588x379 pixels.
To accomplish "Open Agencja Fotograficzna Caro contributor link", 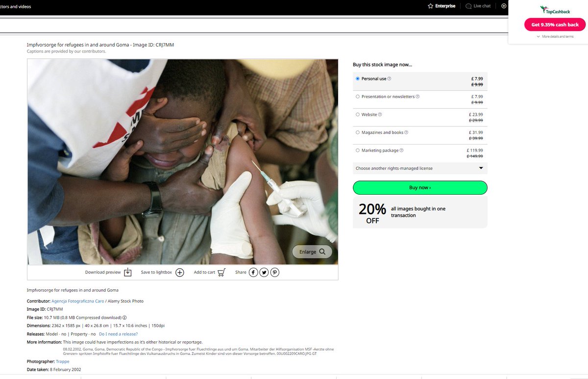I will [78, 301].
